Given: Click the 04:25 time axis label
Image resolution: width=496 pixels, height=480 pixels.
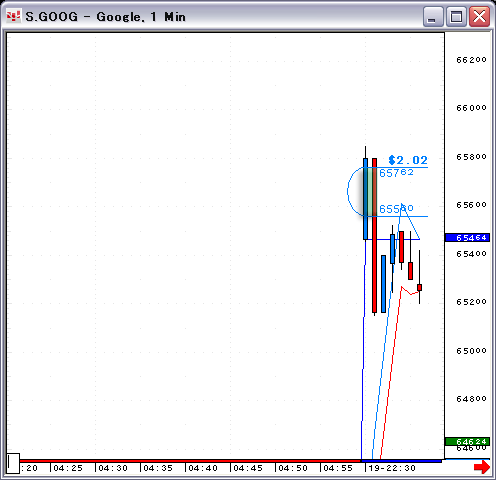Looking at the screenshot, I should click(68, 468).
